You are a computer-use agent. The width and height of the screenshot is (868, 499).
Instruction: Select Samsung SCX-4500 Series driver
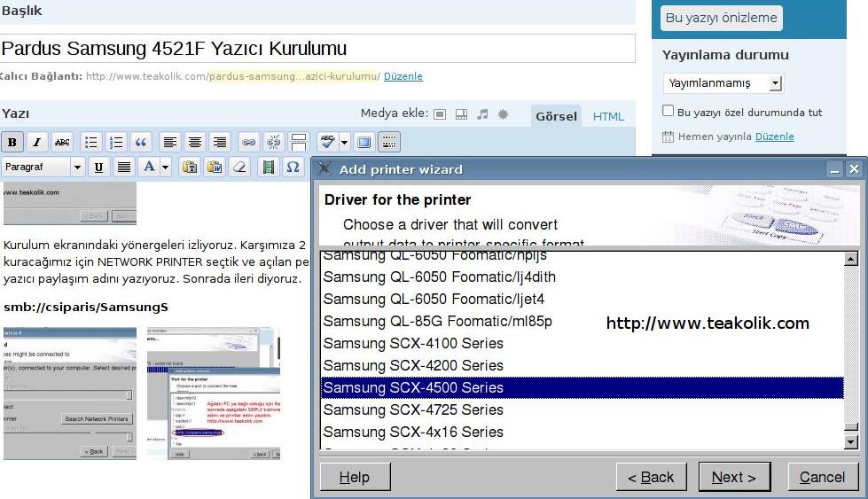(x=582, y=388)
